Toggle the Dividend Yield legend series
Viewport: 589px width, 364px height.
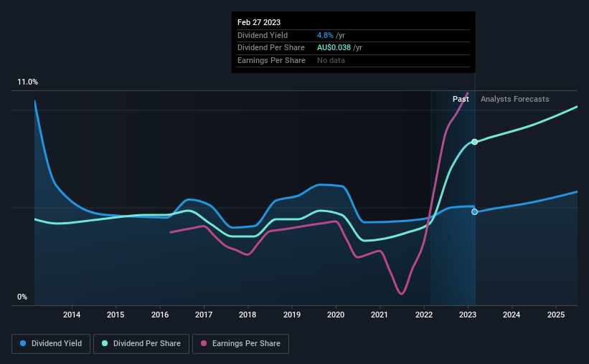click(x=51, y=344)
